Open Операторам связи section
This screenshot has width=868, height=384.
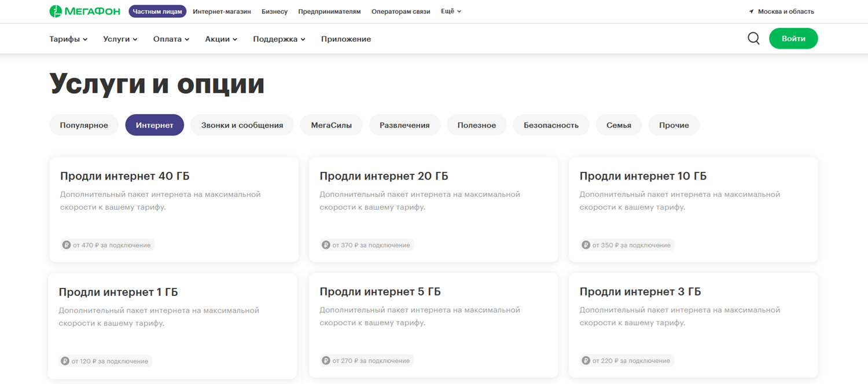[400, 12]
